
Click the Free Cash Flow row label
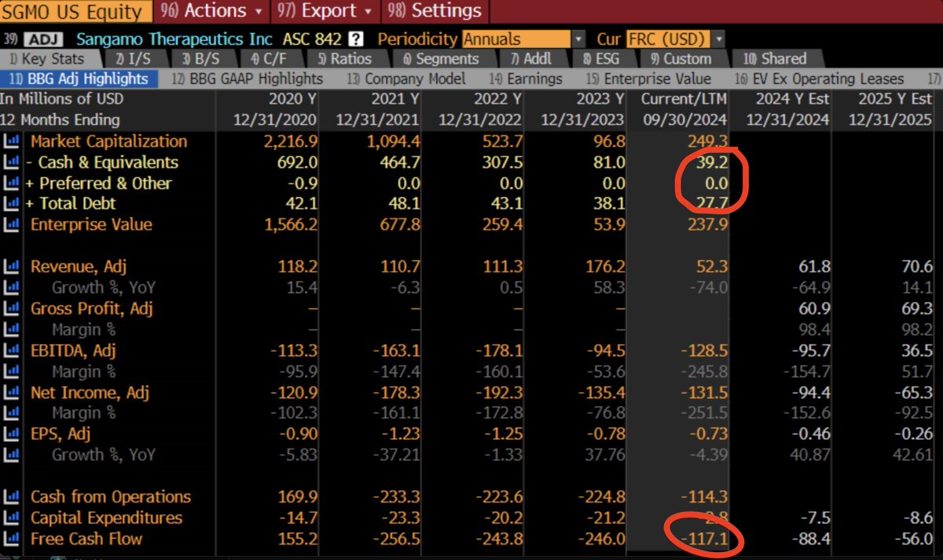click(x=86, y=539)
